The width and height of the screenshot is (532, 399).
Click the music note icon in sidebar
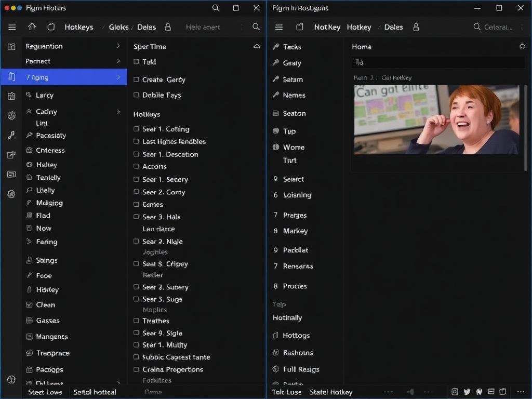[x=11, y=135]
